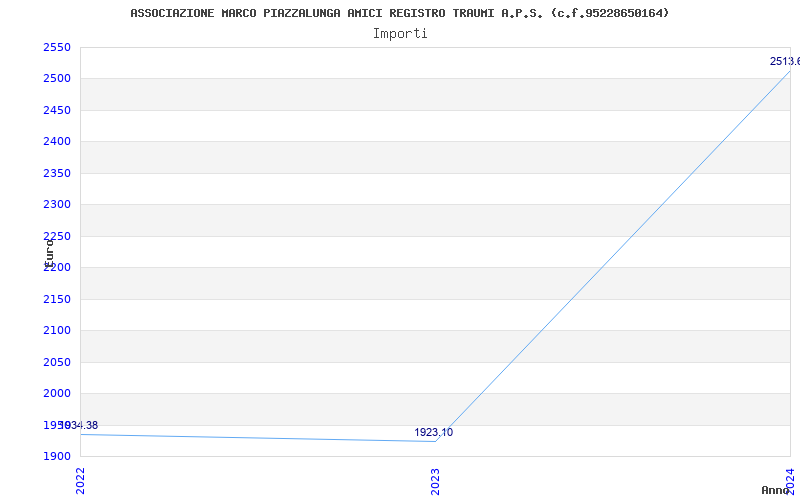This screenshot has height=500, width=800.
Task: Select the 2023 x-axis year label
Action: [435, 481]
